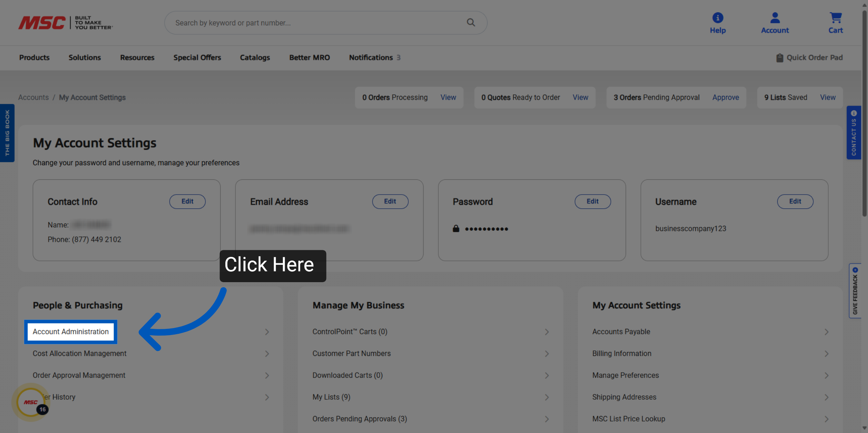Approve the 3 Orders Pending Approval
The height and width of the screenshot is (433, 868).
pyautogui.click(x=726, y=97)
